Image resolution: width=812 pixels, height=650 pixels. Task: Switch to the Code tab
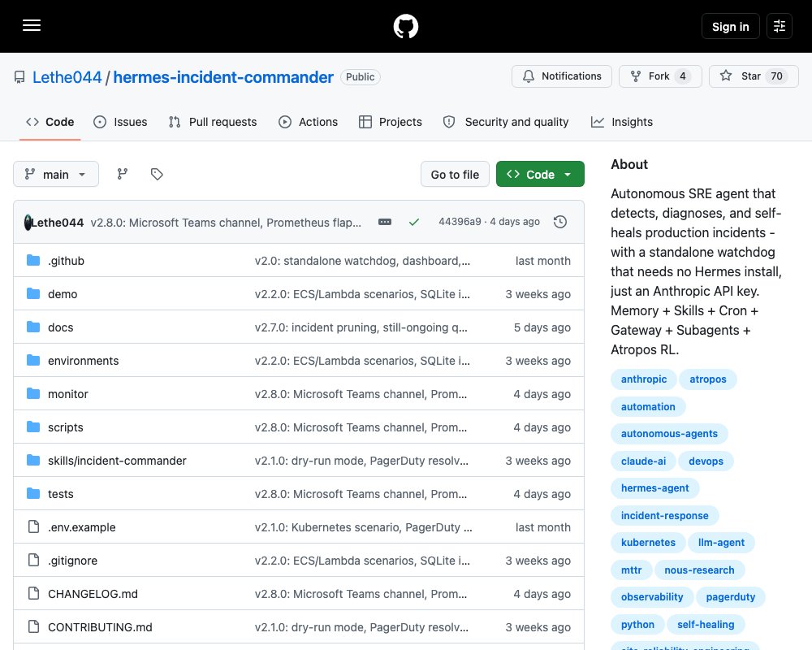(x=50, y=122)
